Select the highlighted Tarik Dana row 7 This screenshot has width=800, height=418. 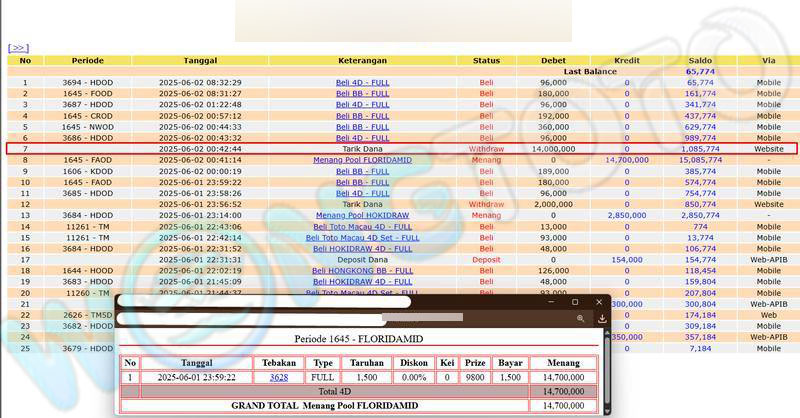point(400,149)
